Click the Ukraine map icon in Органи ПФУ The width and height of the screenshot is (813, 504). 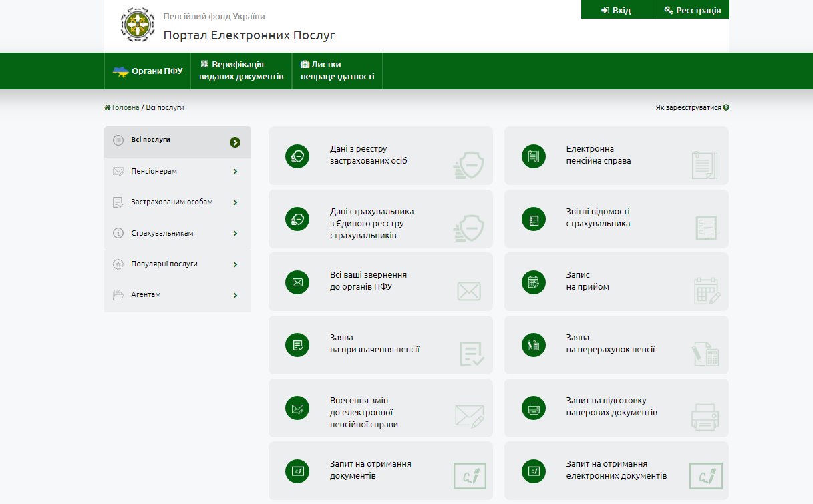[121, 71]
